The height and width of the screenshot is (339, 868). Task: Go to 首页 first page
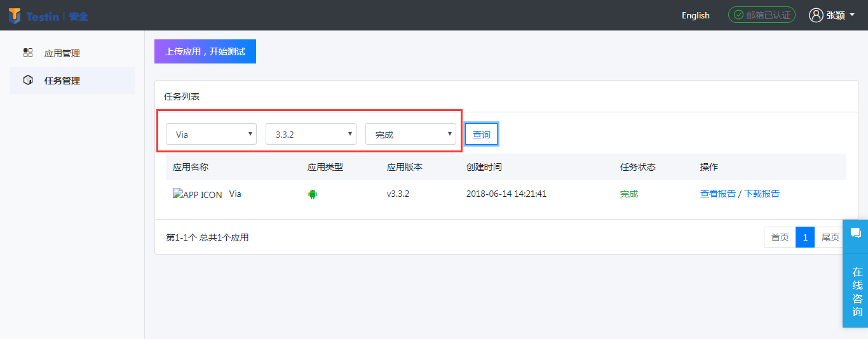click(x=780, y=237)
